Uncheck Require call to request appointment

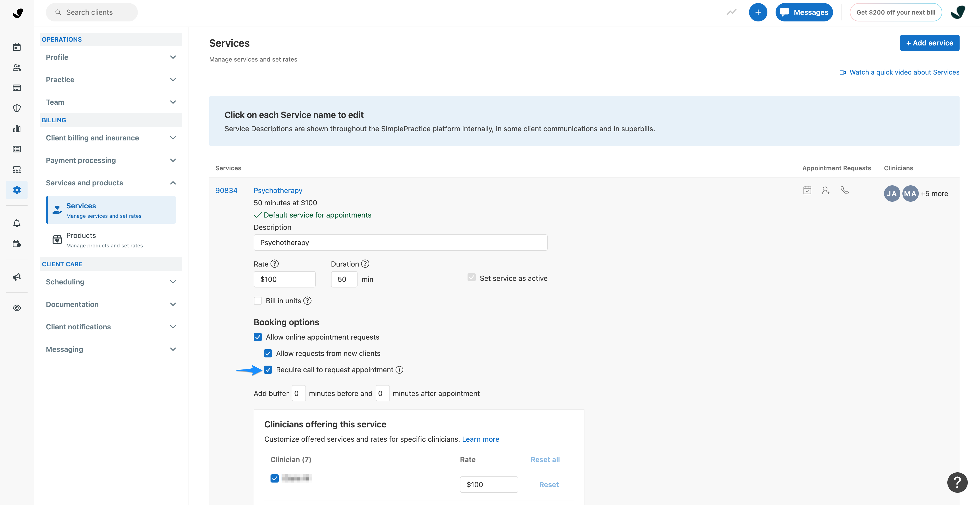[x=268, y=370]
